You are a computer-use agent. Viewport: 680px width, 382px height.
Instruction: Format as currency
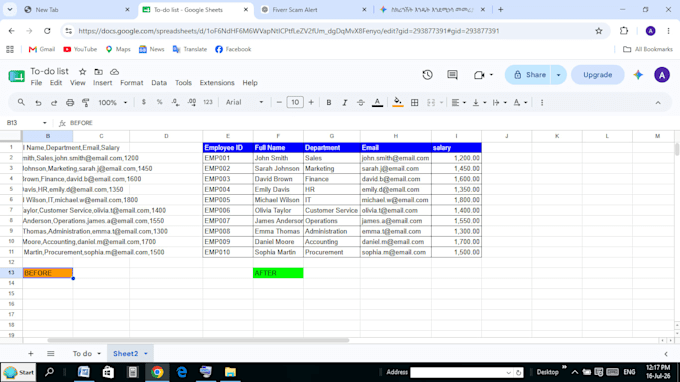[144, 102]
